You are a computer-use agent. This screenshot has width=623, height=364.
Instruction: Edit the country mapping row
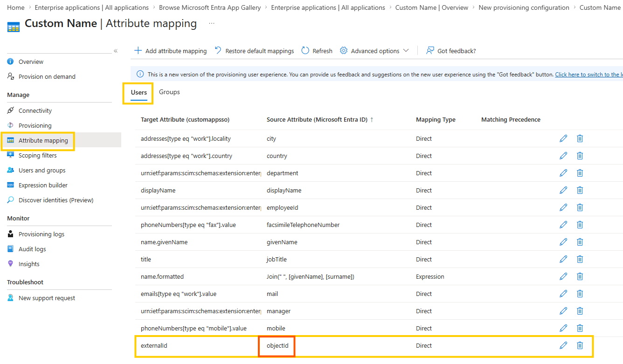pos(563,156)
